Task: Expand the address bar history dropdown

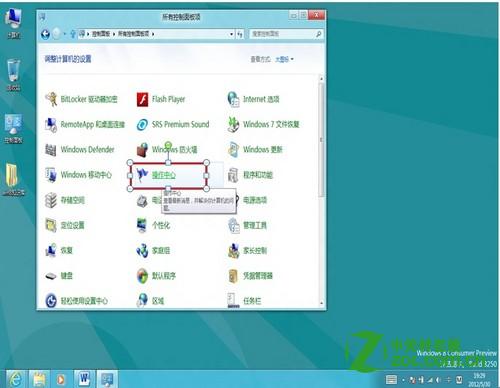Action: pos(231,34)
